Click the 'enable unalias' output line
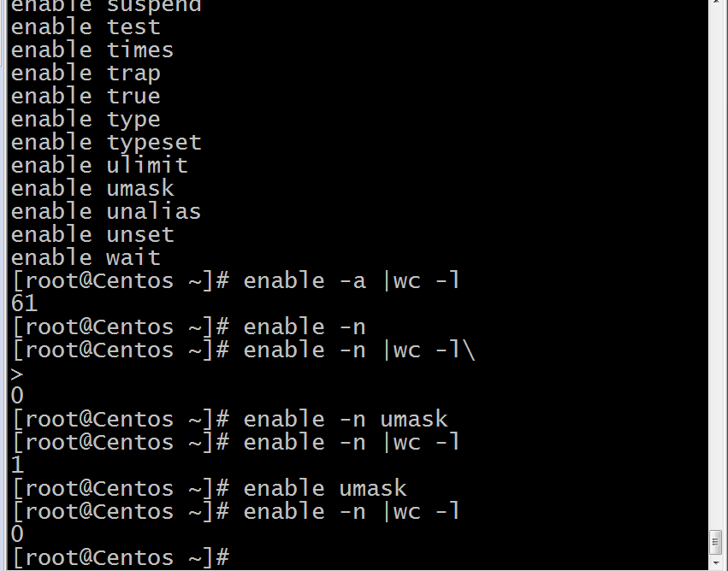 coord(106,211)
